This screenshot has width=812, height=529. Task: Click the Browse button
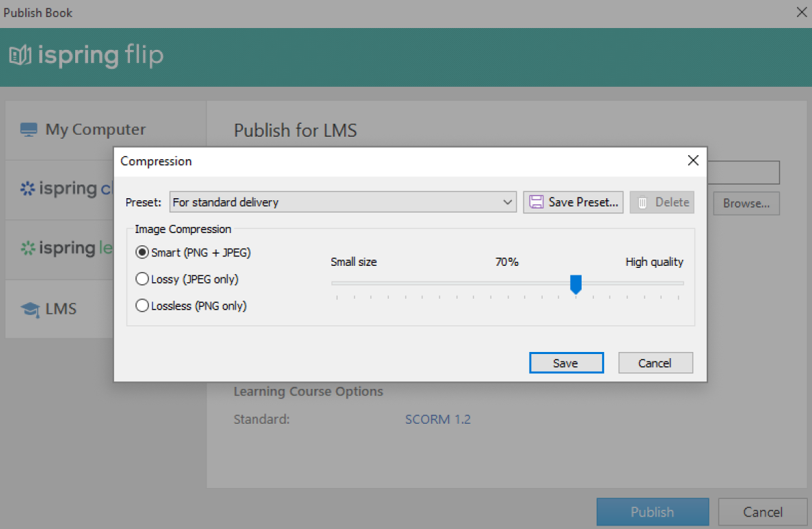(746, 203)
